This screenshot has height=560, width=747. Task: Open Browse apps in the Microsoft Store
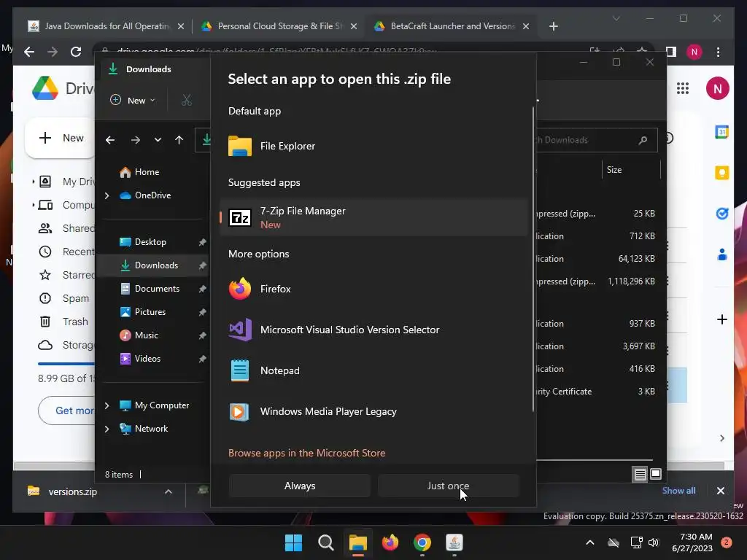pyautogui.click(x=307, y=453)
